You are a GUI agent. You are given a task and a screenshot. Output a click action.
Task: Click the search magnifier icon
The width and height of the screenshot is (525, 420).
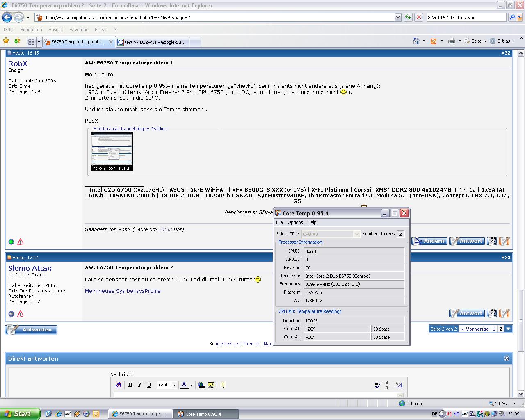[x=512, y=17]
